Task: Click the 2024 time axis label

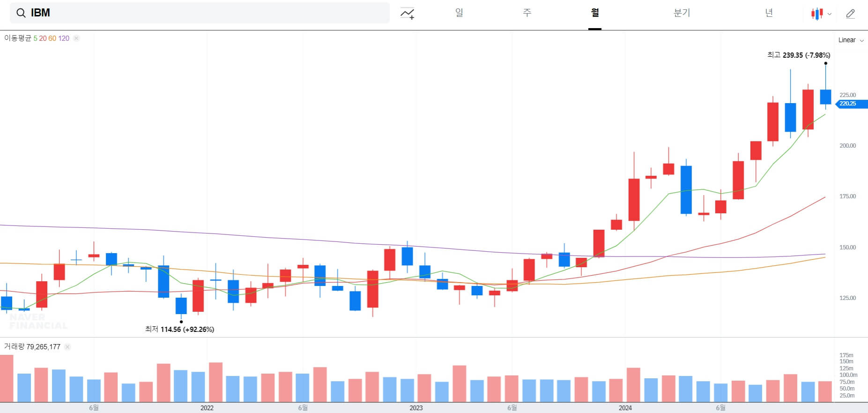Action: point(625,408)
